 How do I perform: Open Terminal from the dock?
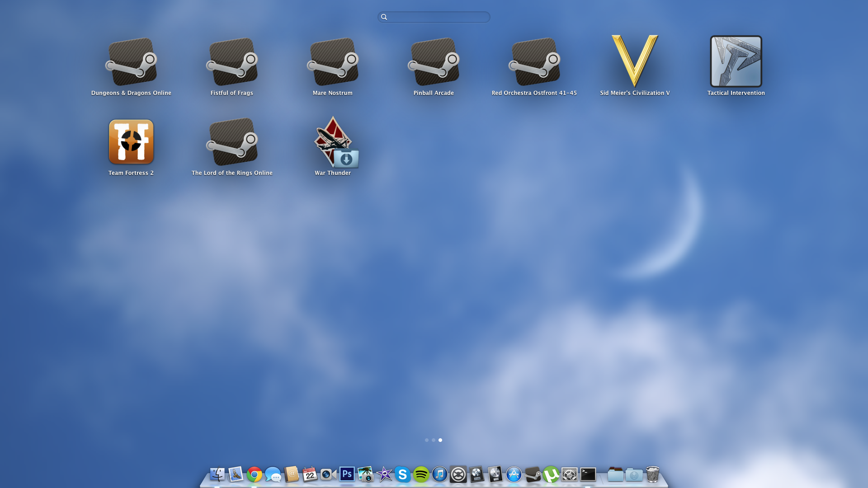tap(588, 474)
